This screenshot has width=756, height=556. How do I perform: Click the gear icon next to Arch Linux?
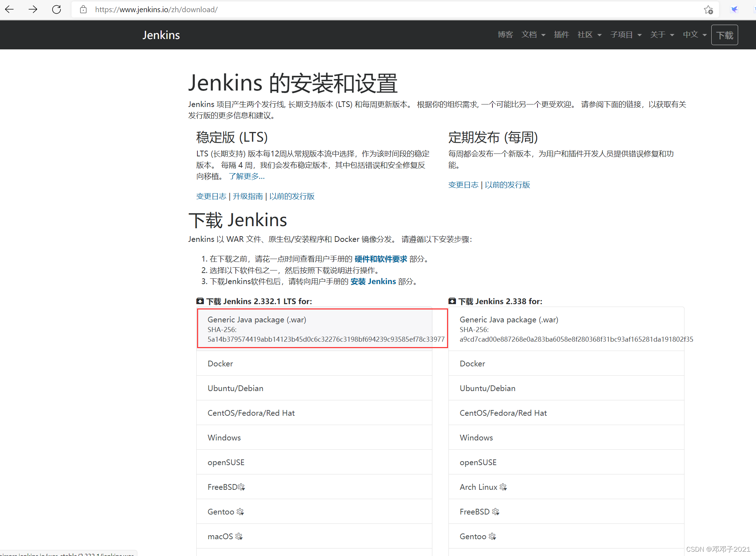pyautogui.click(x=503, y=487)
